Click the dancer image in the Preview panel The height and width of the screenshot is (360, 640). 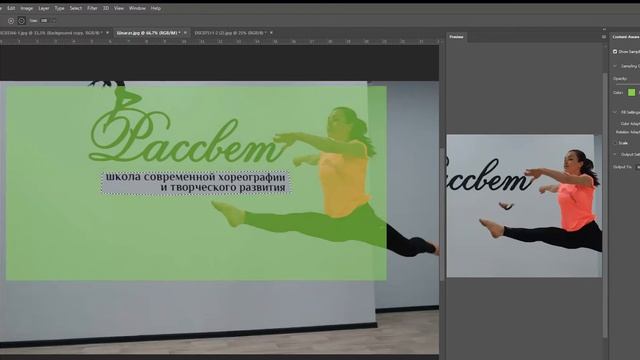[x=524, y=206]
